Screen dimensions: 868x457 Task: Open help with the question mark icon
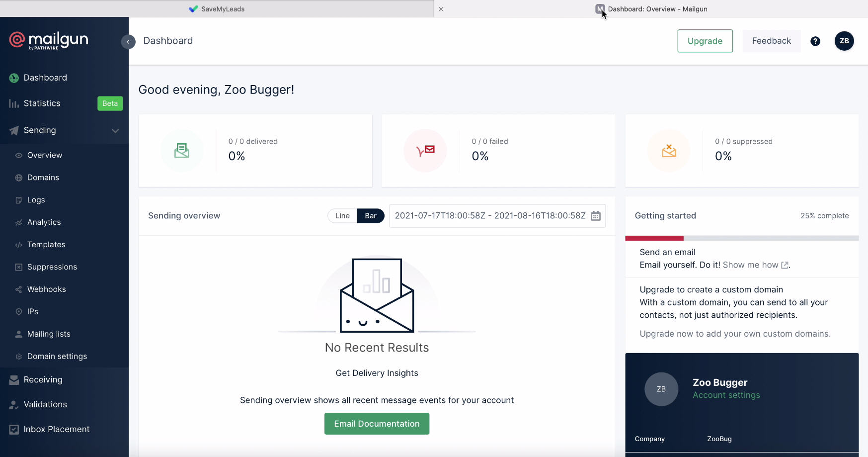815,41
